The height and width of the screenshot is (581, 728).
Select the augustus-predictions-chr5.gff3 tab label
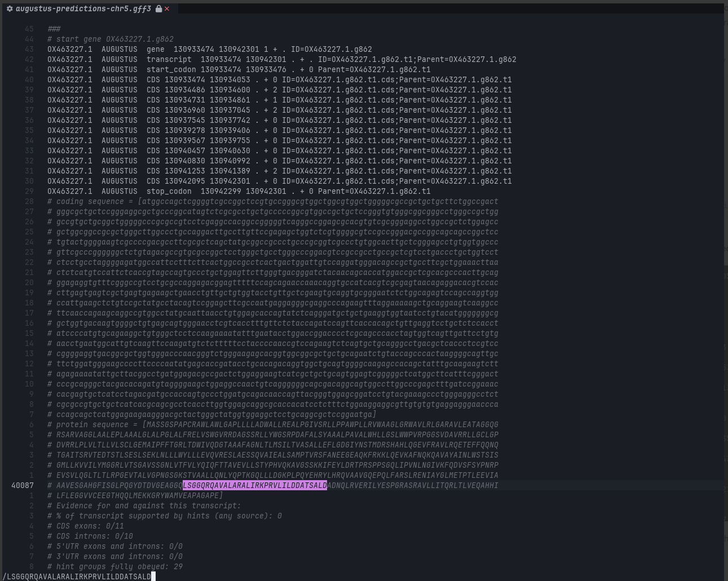click(x=83, y=9)
